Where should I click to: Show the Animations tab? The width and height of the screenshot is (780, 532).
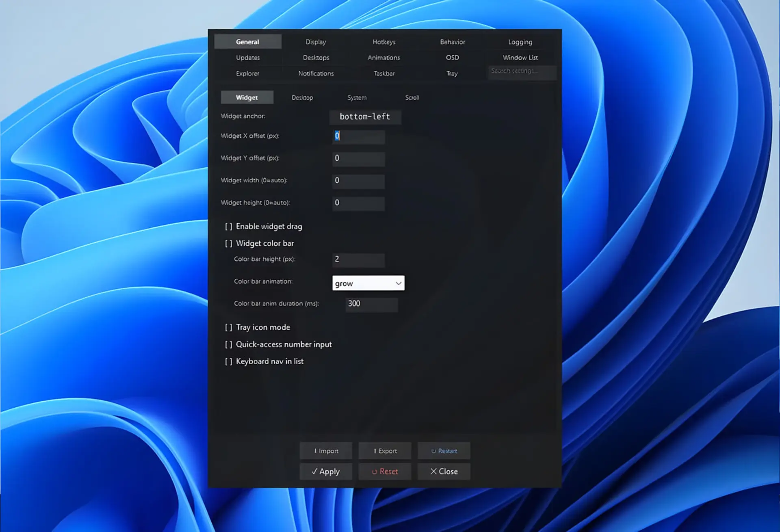pos(384,58)
